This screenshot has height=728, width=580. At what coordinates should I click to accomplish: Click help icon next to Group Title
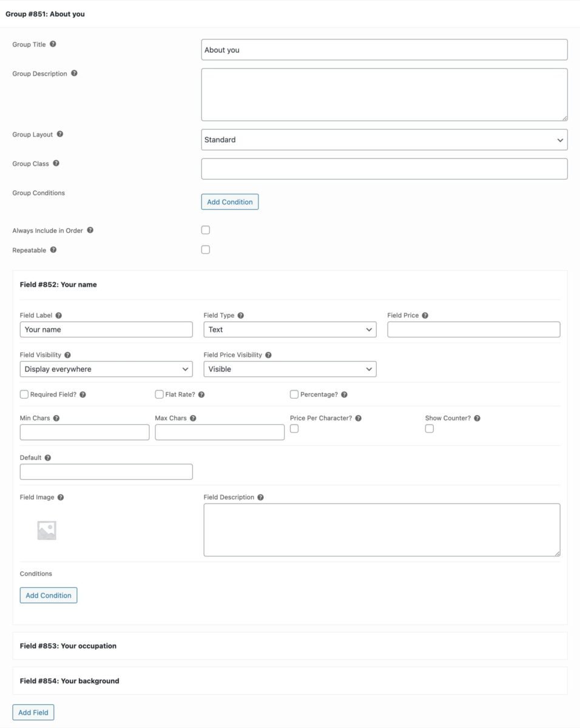coord(53,44)
